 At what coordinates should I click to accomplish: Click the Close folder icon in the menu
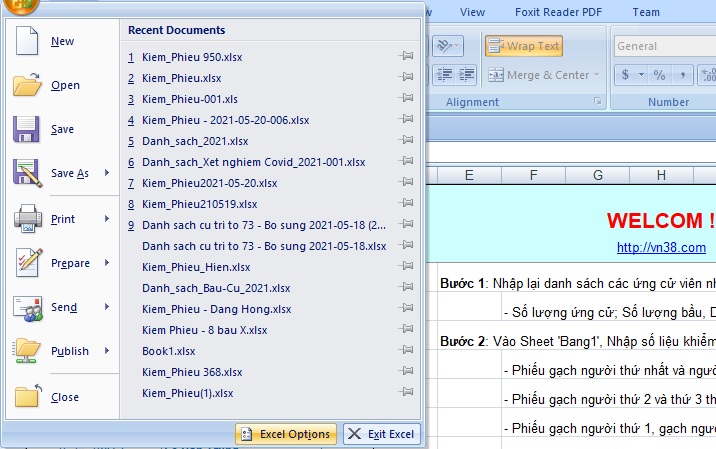click(x=27, y=397)
